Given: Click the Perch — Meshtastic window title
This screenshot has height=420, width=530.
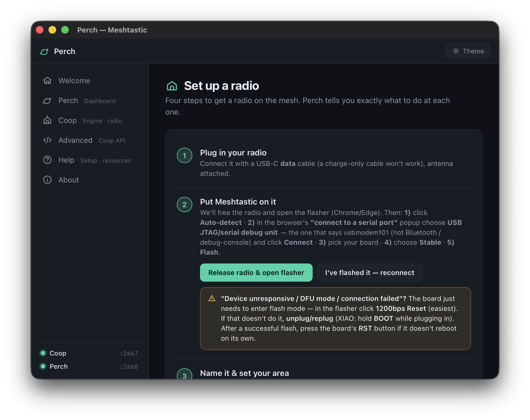Looking at the screenshot, I should pos(112,30).
